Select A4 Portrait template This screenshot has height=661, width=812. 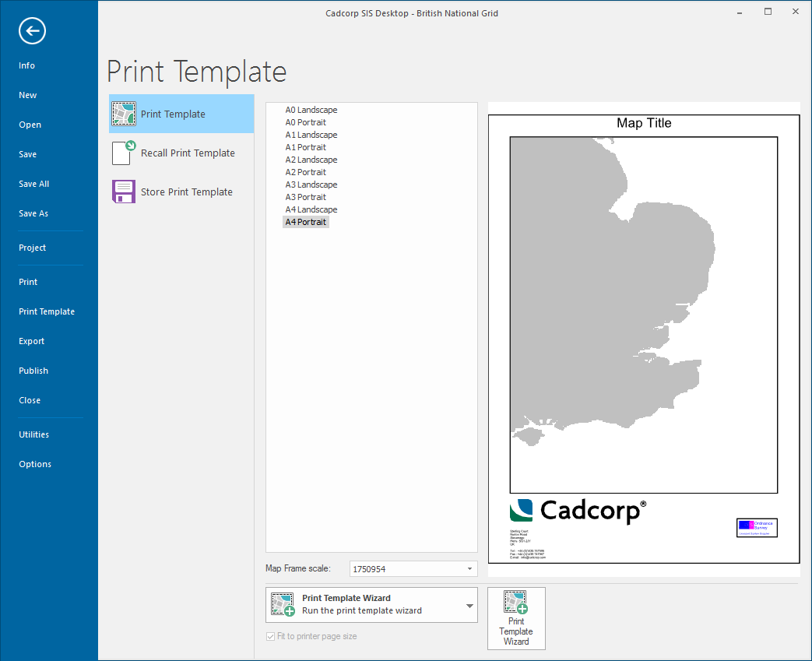(305, 222)
